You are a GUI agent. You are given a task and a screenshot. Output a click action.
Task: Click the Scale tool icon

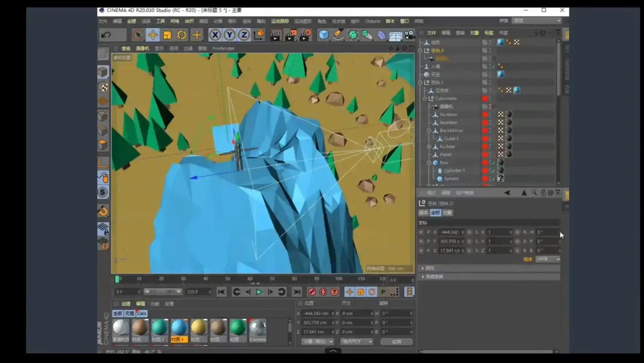[x=167, y=35]
